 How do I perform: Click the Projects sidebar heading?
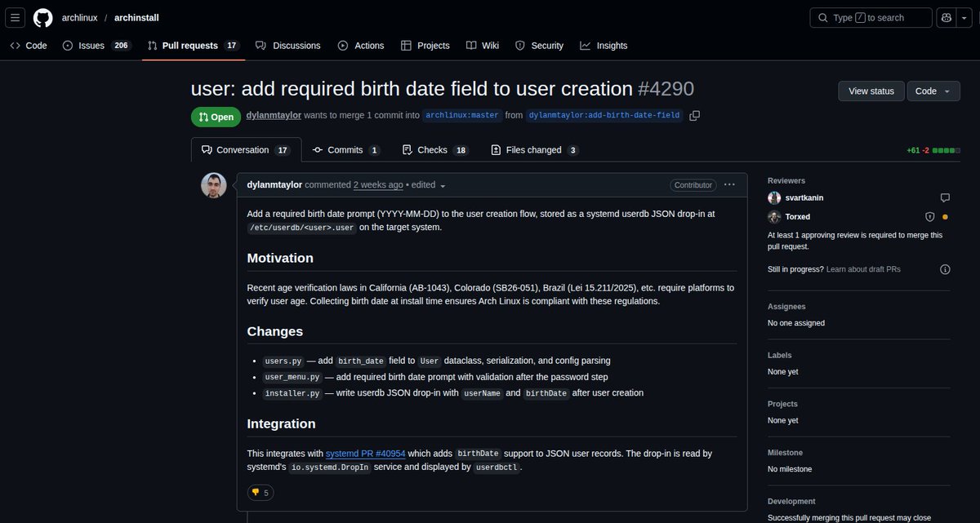point(784,404)
